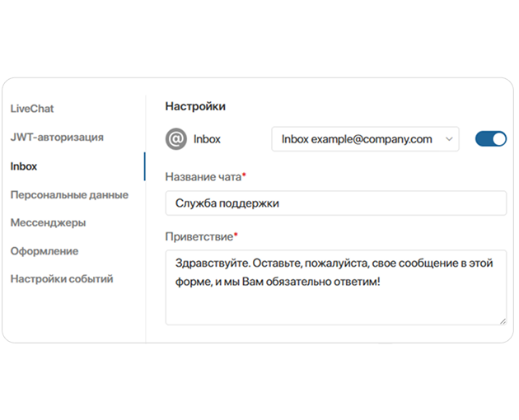
Task: Open the LiveChat settings section
Action: pos(32,109)
